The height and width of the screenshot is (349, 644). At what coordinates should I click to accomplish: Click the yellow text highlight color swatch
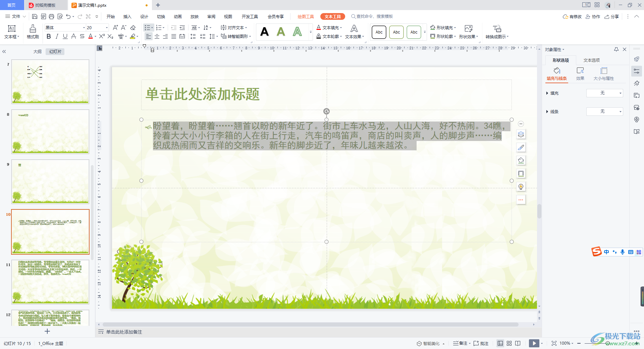(133, 36)
